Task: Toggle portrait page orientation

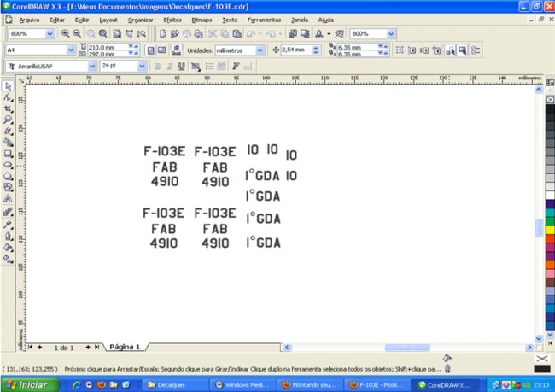Action: (x=150, y=50)
